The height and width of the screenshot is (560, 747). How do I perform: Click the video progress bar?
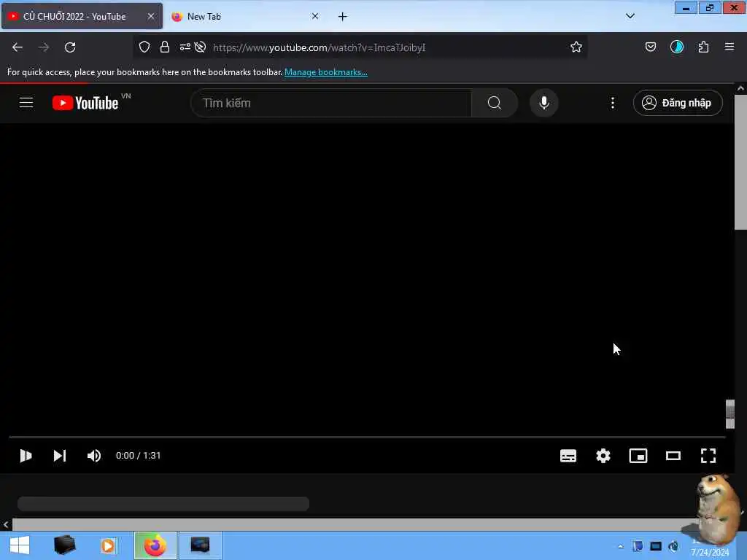tap(367, 436)
